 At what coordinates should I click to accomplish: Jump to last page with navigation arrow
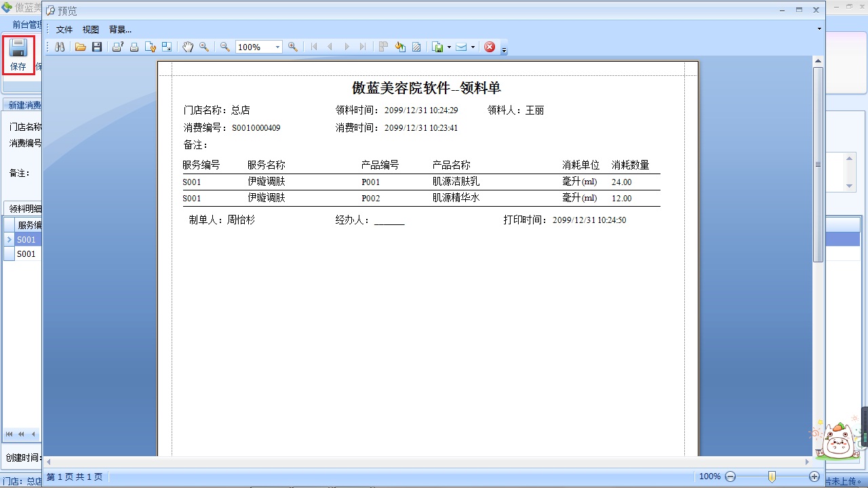[363, 47]
